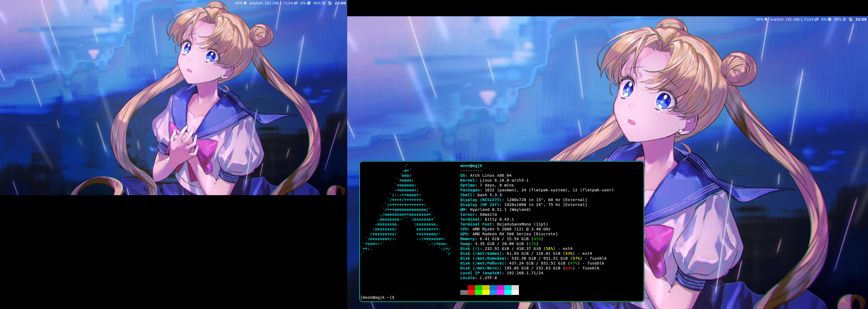Click the CPU chip icon on left monitor bar
This screenshot has height=309, width=868.
click(x=309, y=3)
